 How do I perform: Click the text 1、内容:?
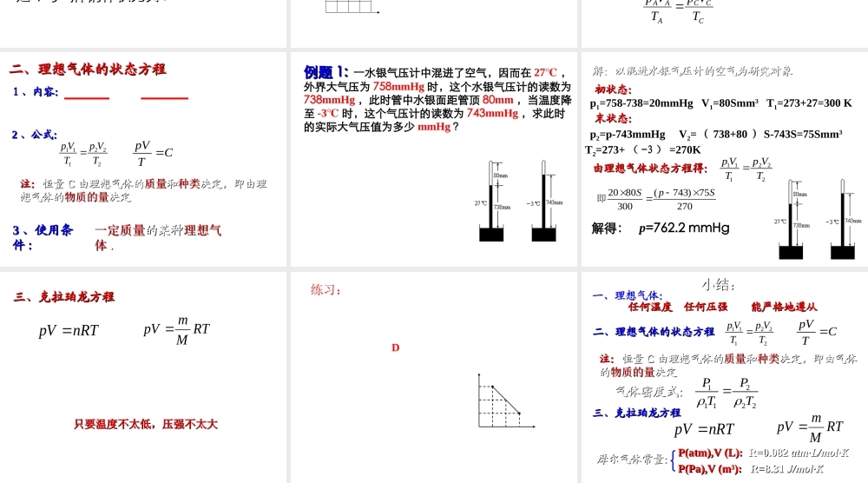point(36,92)
